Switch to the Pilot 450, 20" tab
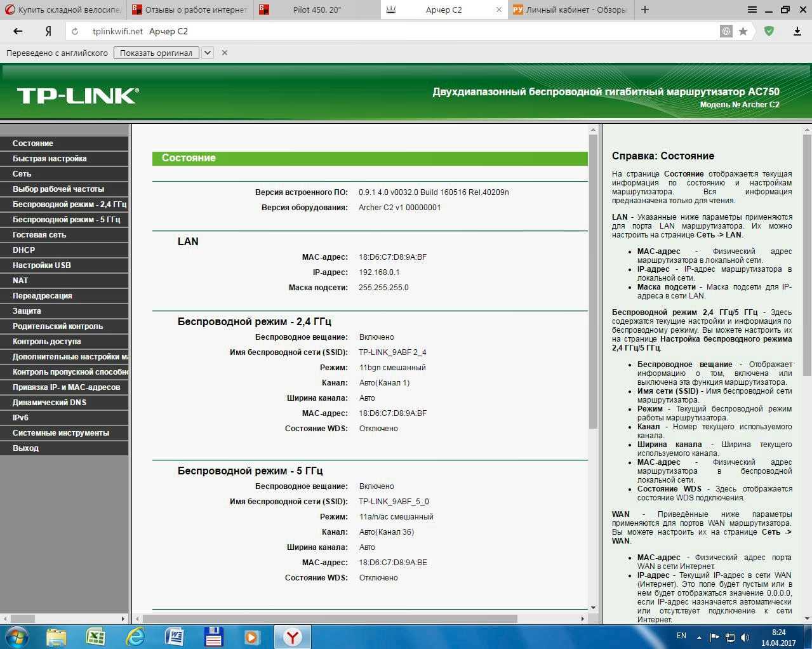This screenshot has height=649, width=812. click(x=317, y=10)
